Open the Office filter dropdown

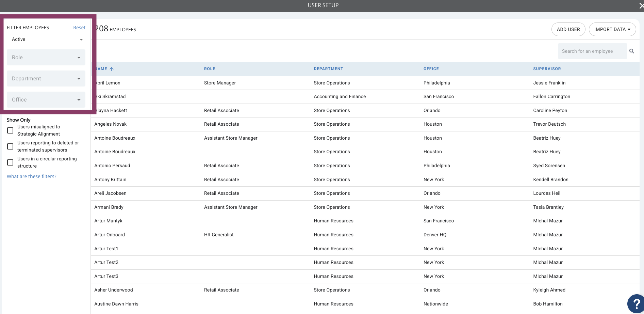coord(46,100)
